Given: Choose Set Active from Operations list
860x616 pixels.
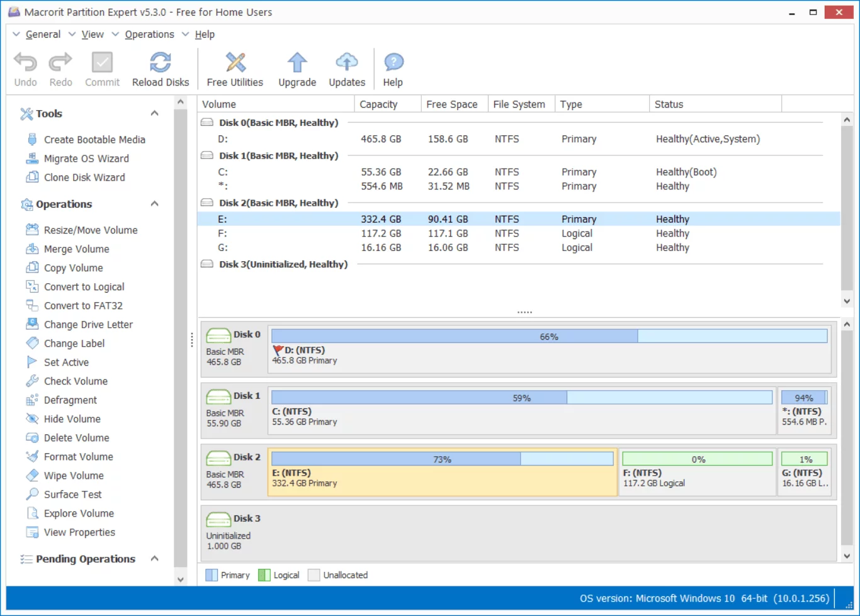Looking at the screenshot, I should pyautogui.click(x=65, y=362).
